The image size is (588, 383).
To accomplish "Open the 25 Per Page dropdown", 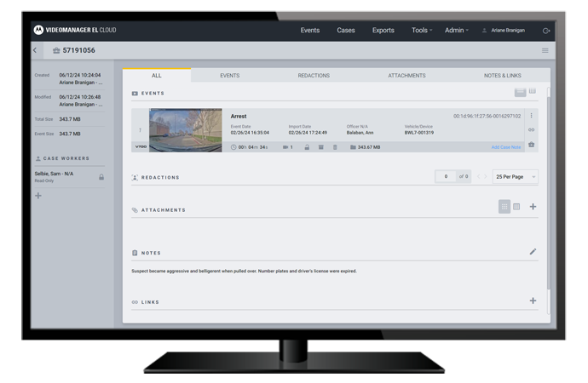I will pos(516,176).
